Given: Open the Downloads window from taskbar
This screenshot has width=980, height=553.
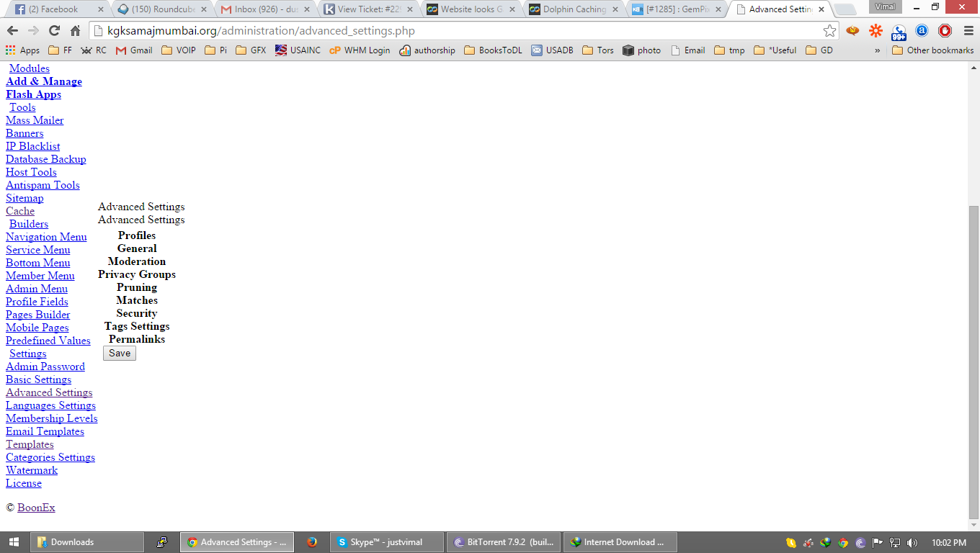Looking at the screenshot, I should point(87,542).
